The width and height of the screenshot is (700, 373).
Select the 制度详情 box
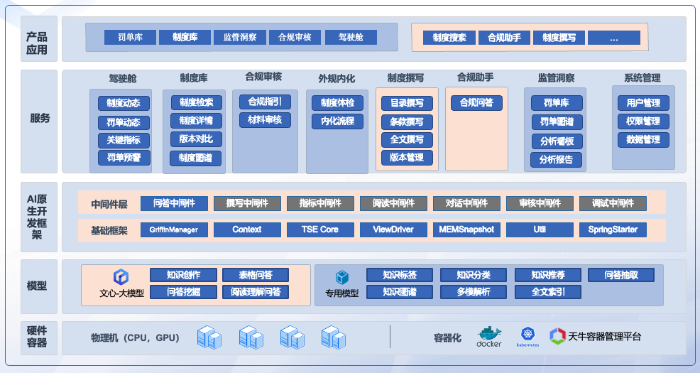tap(196, 120)
